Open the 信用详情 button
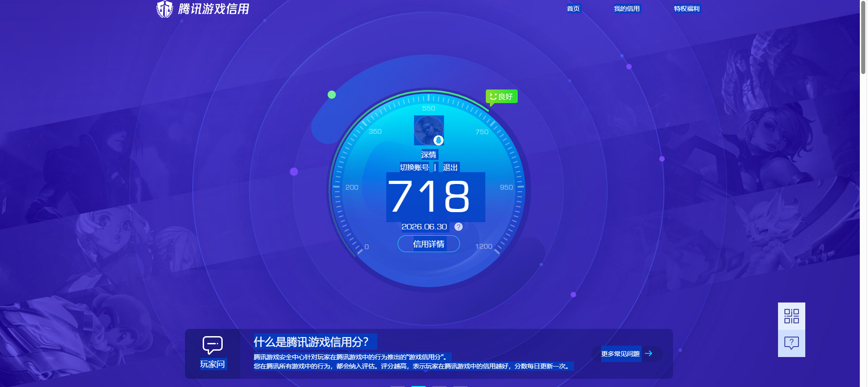Image resolution: width=868 pixels, height=387 pixels. click(429, 244)
